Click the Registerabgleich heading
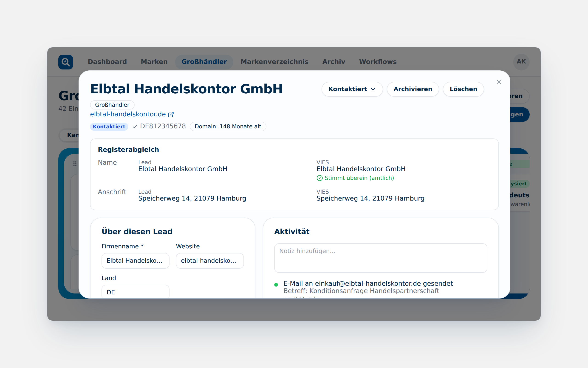588x368 pixels. [x=128, y=150]
